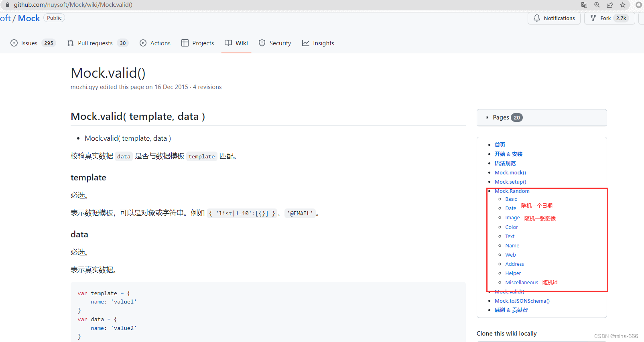Click the Insights graph icon
The width and height of the screenshot is (644, 342).
[x=306, y=43]
